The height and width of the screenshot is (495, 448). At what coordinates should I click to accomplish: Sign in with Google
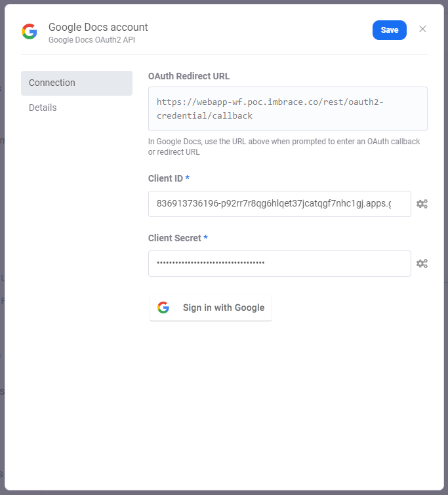tap(211, 307)
